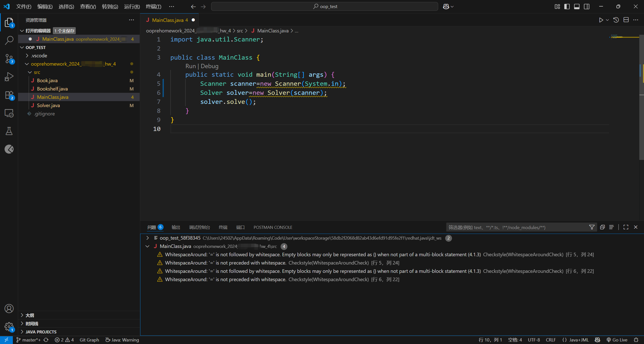The height and width of the screenshot is (344, 644).
Task: Open the 运行(R) menu
Action: click(132, 7)
